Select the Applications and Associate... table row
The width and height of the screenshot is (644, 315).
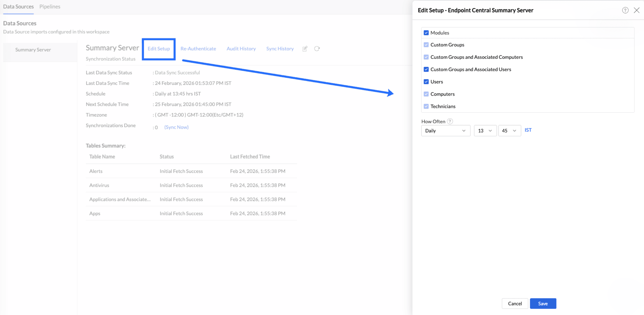point(191,199)
